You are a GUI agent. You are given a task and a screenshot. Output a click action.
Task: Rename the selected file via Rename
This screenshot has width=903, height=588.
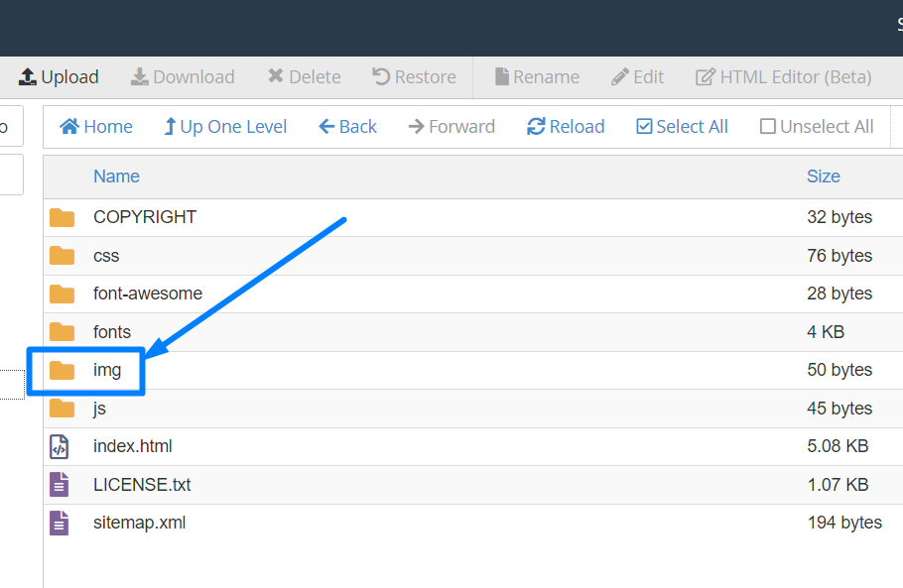click(x=536, y=77)
